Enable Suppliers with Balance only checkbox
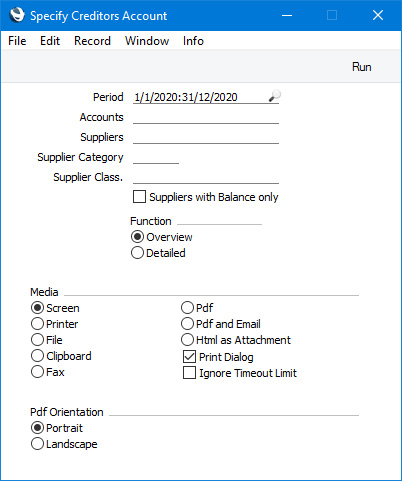Screen dimensions: 402x481 click(139, 197)
